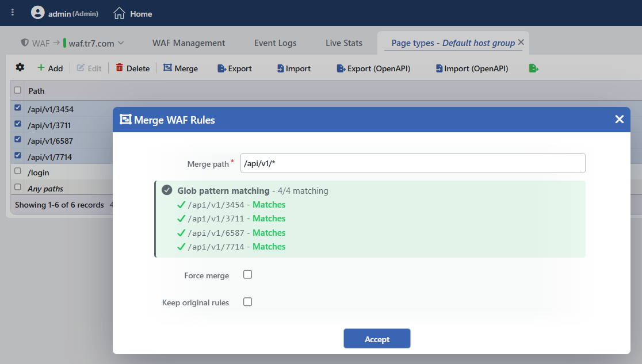This screenshot has height=364, width=642.
Task: Click the Delete toolbar label
Action: (x=138, y=68)
